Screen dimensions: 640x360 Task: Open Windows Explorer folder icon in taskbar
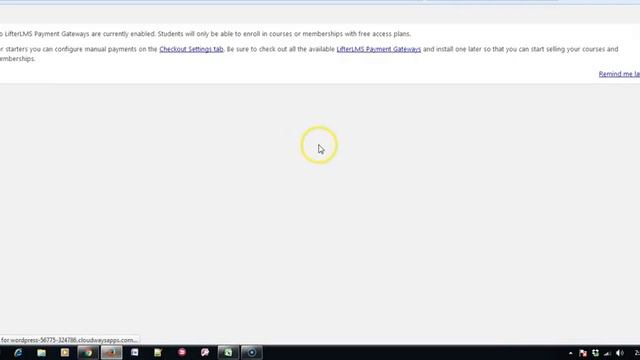point(41,352)
